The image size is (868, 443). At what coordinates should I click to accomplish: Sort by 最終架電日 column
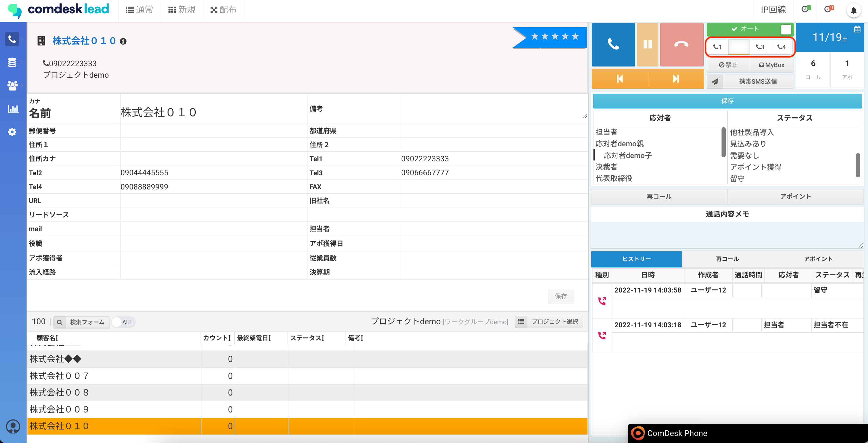click(x=254, y=338)
